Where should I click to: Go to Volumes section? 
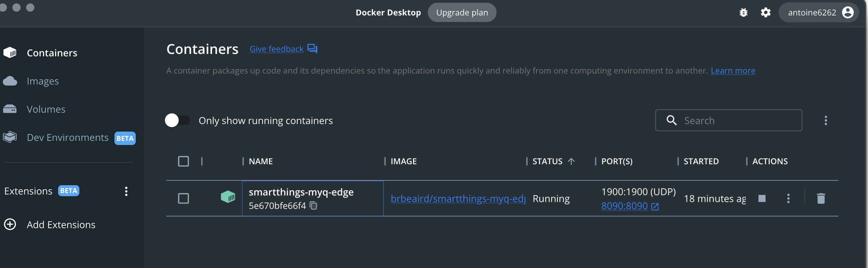[x=46, y=109]
